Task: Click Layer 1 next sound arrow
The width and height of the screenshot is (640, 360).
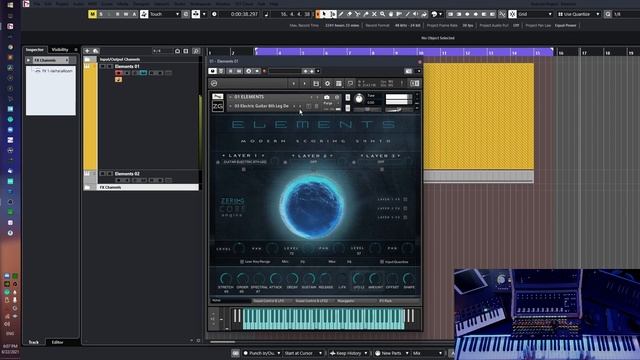Action: tap(263, 156)
